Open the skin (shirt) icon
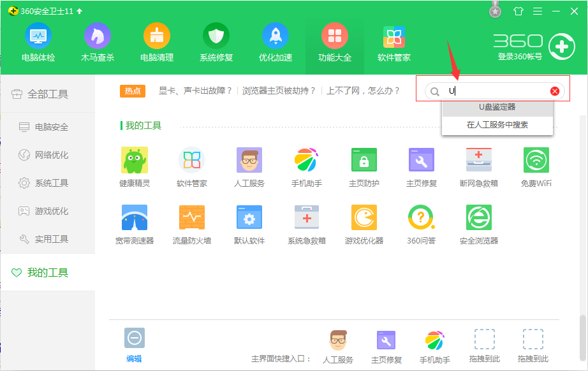 tap(518, 11)
